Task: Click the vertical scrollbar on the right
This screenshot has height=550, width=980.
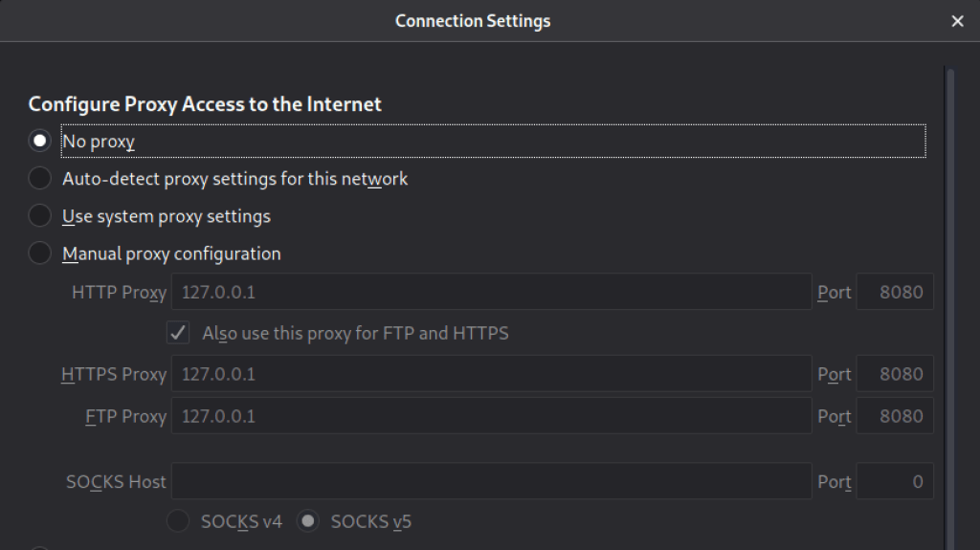Action: click(949, 287)
